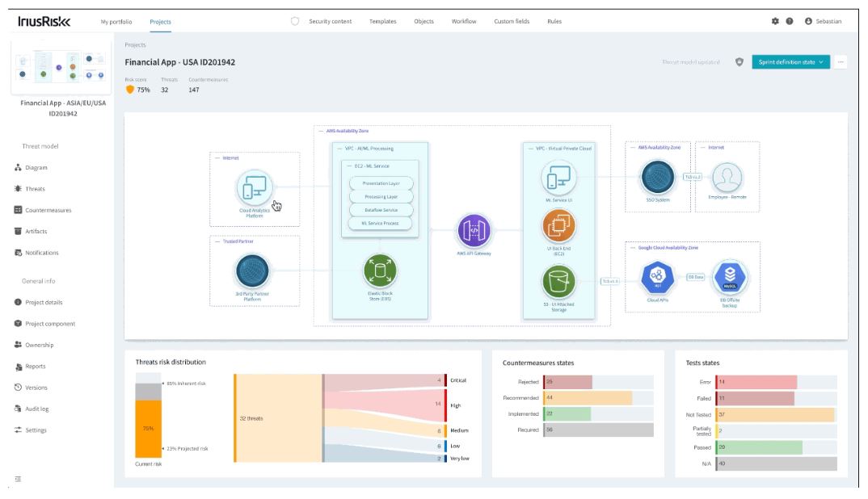Collapse the sidebar using the bottom icon
868x499 pixels.
(18, 479)
